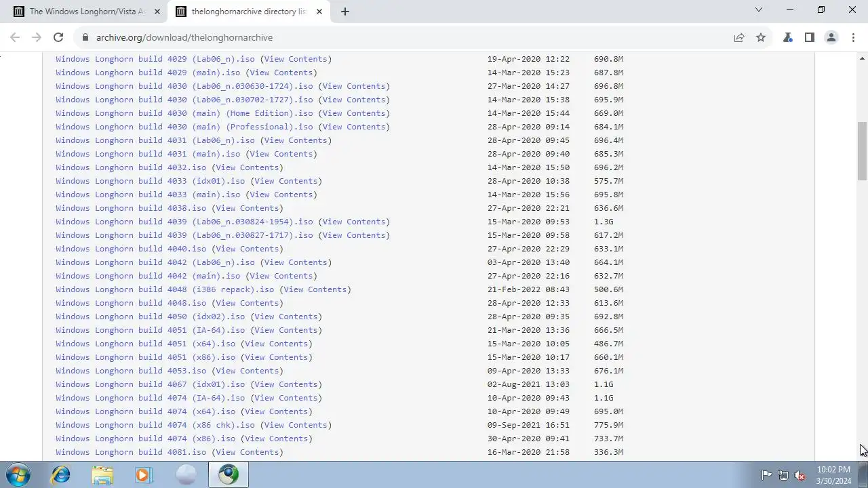Viewport: 868px width, 488px height.
Task: Click the scrollbar up arrow
Action: (862, 57)
